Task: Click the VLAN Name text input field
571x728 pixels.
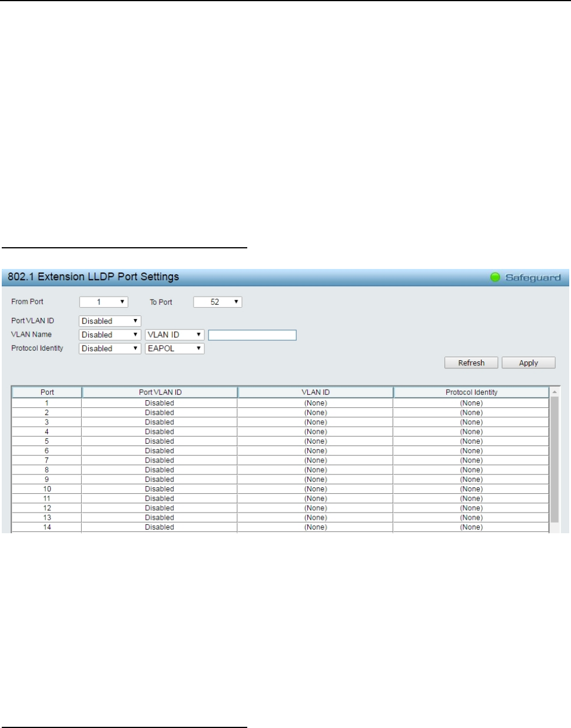Action: pos(253,335)
